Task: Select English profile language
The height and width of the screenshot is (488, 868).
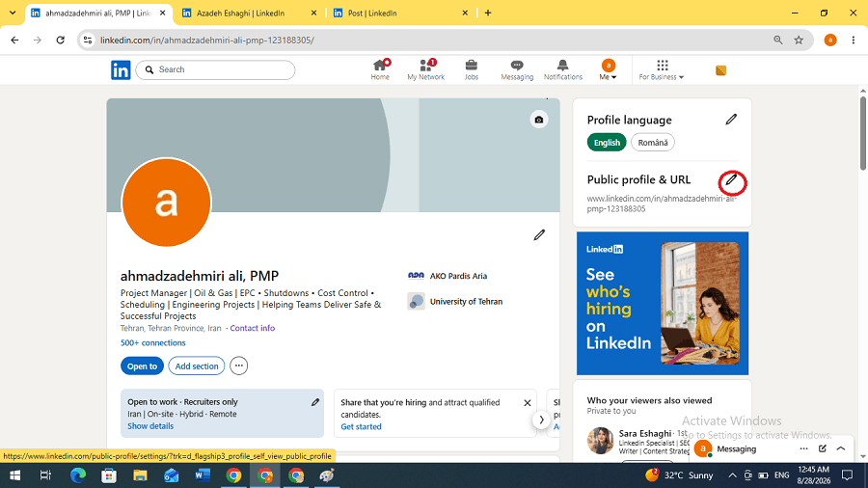Action: coord(607,143)
